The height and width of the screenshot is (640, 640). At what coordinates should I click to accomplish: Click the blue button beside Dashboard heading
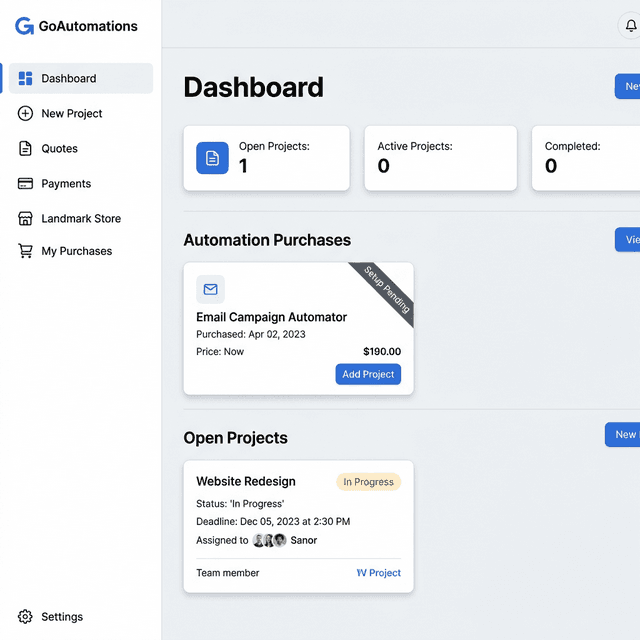point(627,86)
